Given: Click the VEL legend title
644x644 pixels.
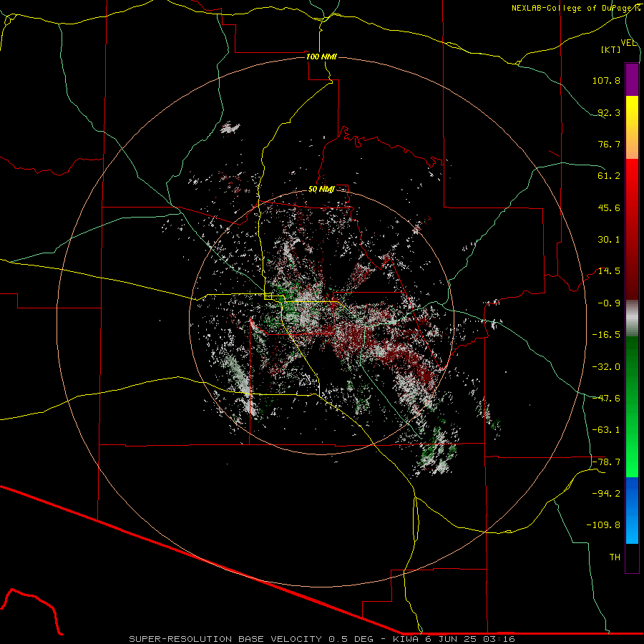Looking at the screenshot, I should [628, 43].
